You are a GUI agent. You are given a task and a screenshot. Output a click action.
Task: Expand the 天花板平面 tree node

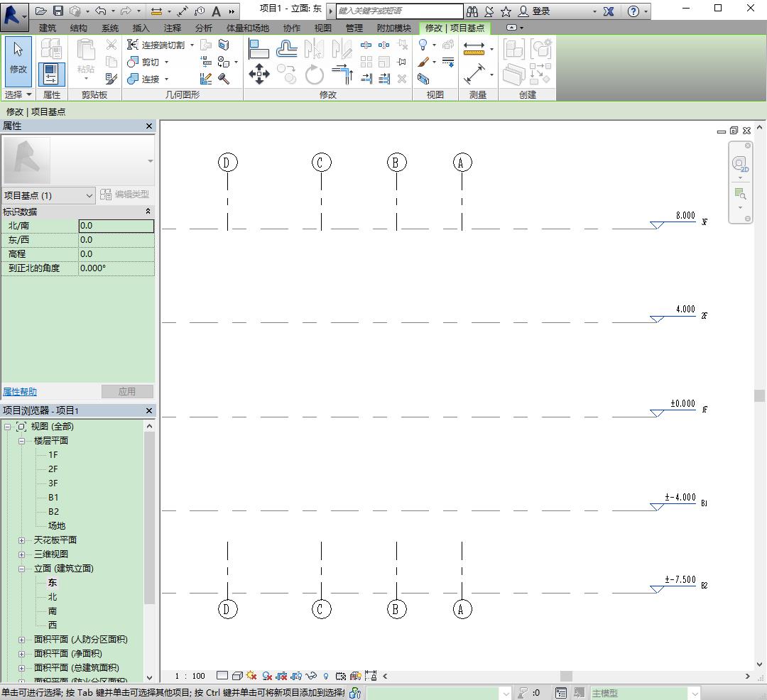pyautogui.click(x=21, y=540)
